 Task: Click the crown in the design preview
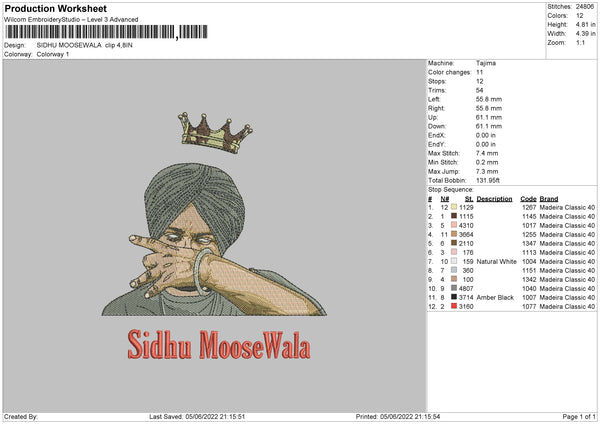point(215,133)
